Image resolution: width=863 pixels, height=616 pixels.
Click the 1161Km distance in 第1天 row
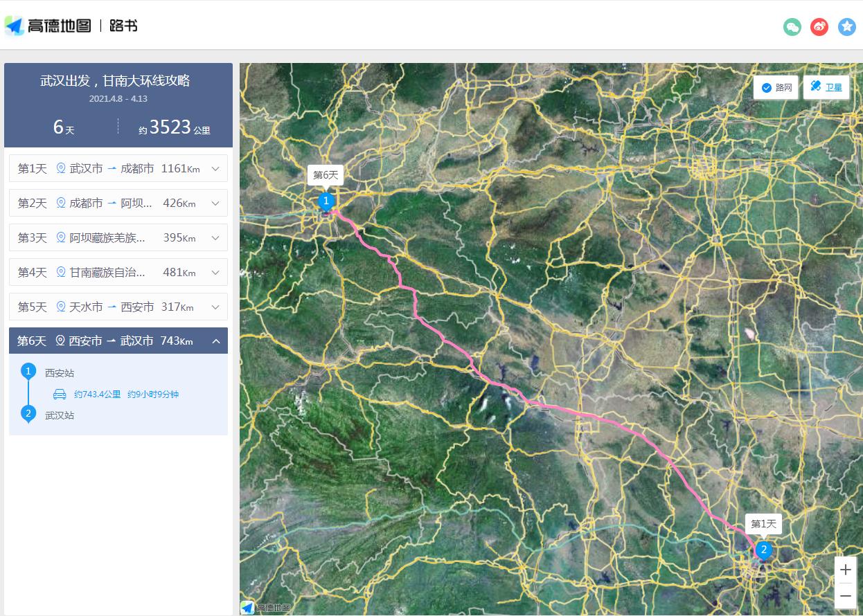[180, 168]
